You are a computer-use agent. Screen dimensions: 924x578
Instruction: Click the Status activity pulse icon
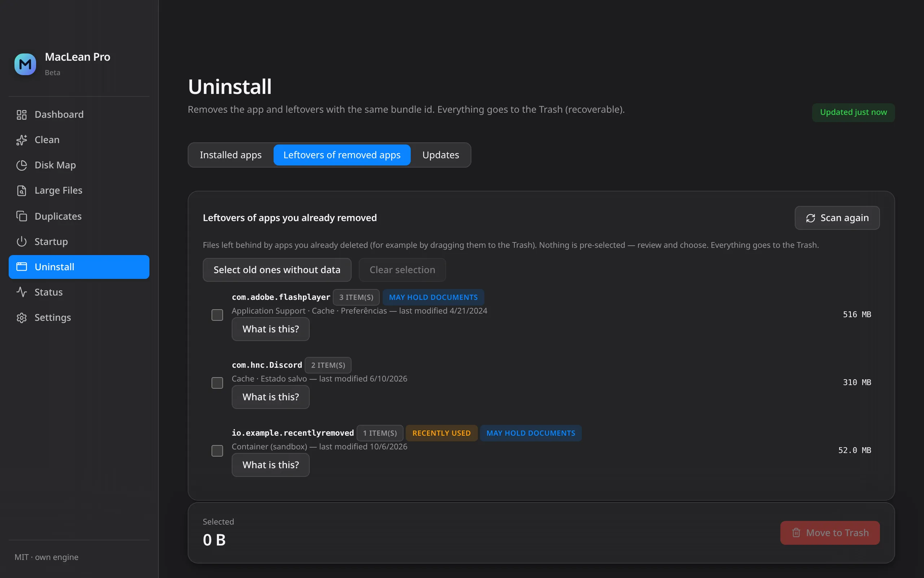coord(22,292)
